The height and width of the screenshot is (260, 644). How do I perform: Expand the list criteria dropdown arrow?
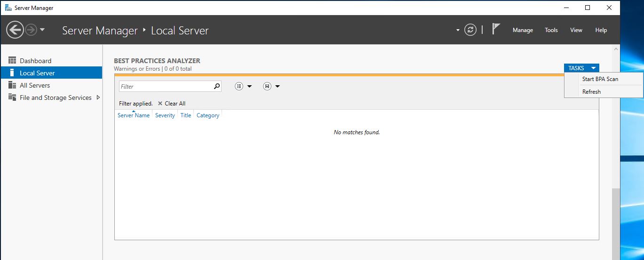pyautogui.click(x=249, y=87)
